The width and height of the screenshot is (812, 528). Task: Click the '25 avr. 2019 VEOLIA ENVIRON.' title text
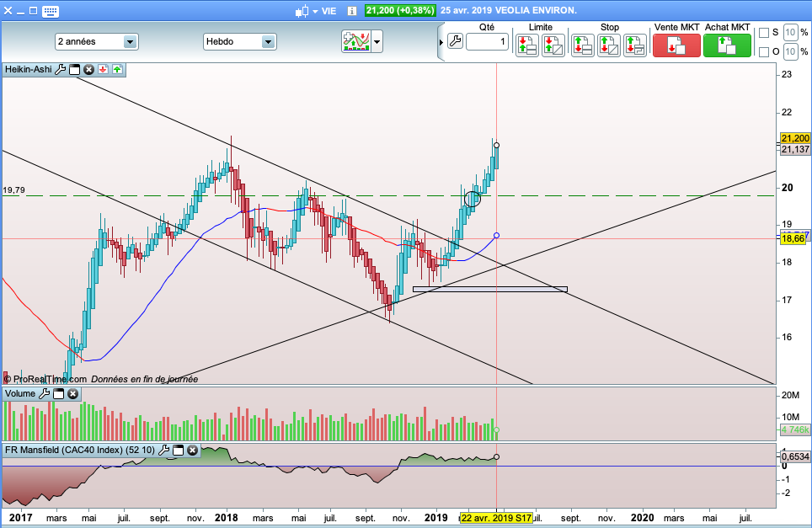click(509, 10)
